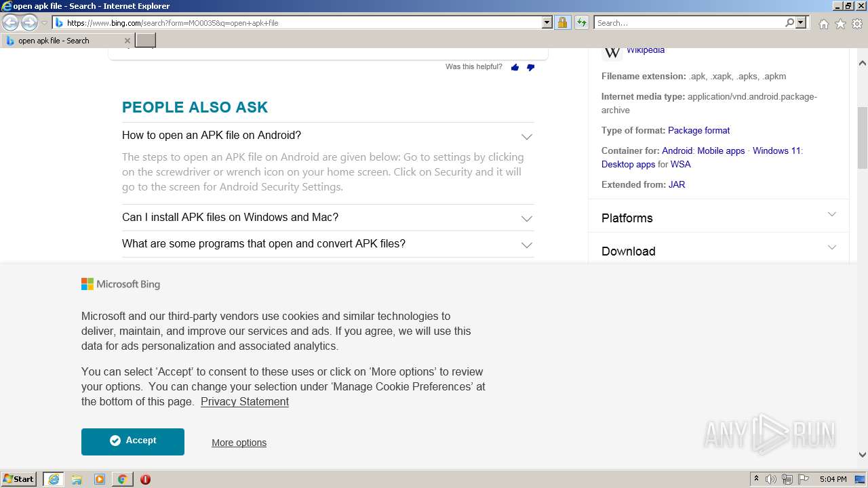Open Windows Explorer folder in taskbar
Viewport: 868px width, 488px height.
coord(77,479)
